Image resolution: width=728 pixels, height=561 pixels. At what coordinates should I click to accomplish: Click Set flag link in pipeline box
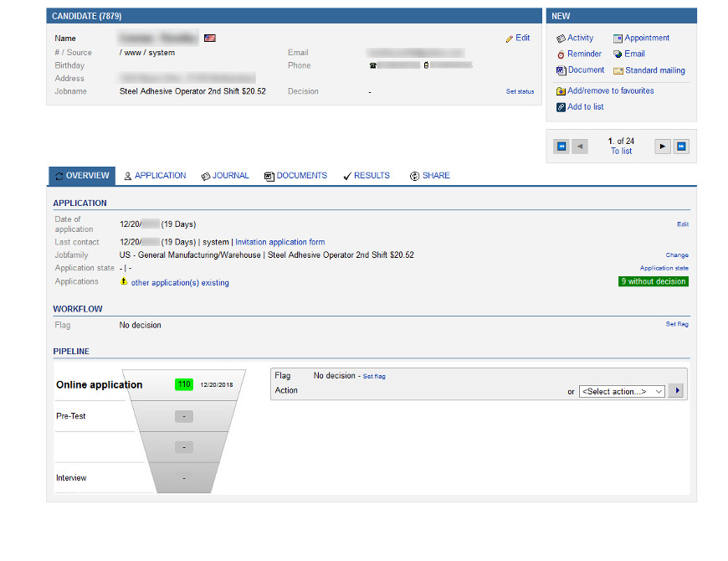pyautogui.click(x=374, y=377)
